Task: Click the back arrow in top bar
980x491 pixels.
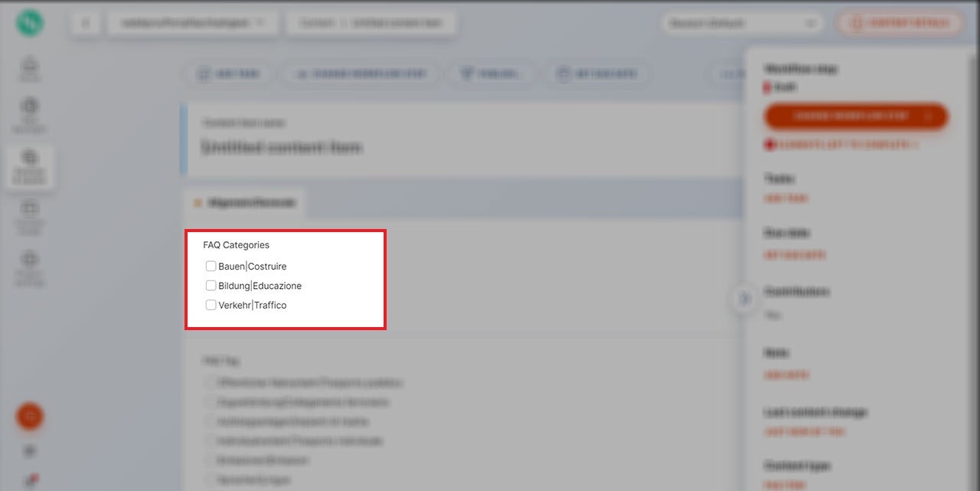Action: pyautogui.click(x=85, y=23)
